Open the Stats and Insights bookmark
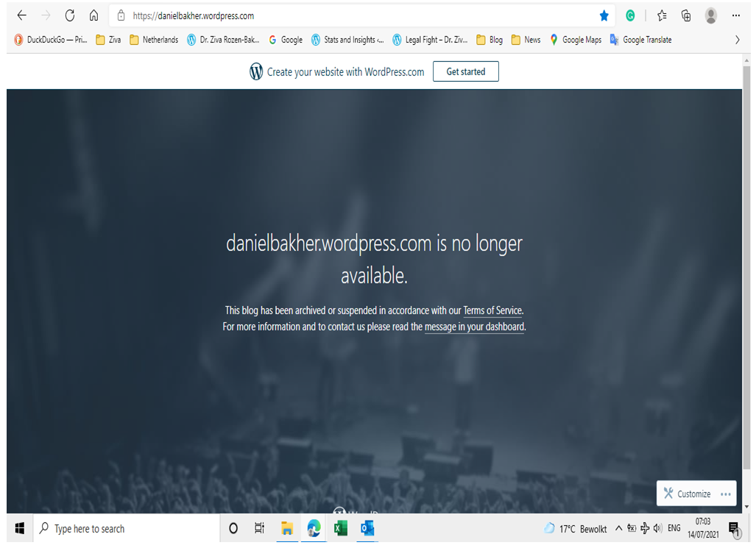 point(347,40)
